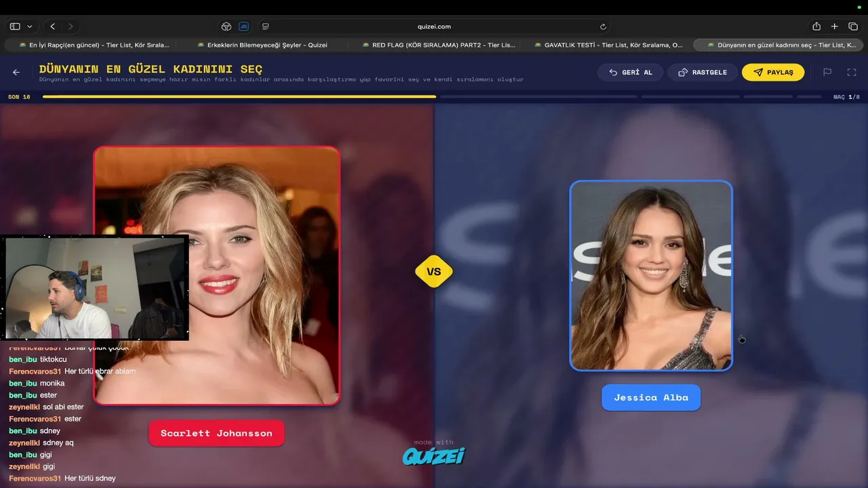Focus the quizei.com address bar

point(434,26)
